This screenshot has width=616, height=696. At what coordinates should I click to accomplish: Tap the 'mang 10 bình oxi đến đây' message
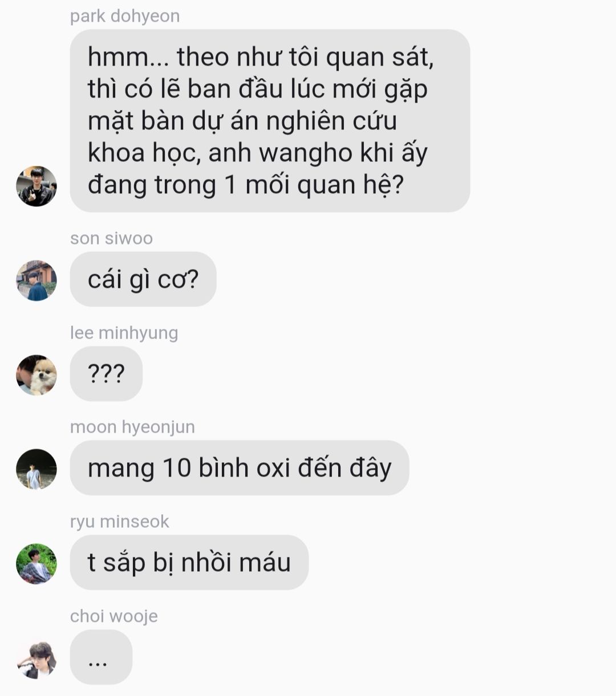(x=240, y=468)
